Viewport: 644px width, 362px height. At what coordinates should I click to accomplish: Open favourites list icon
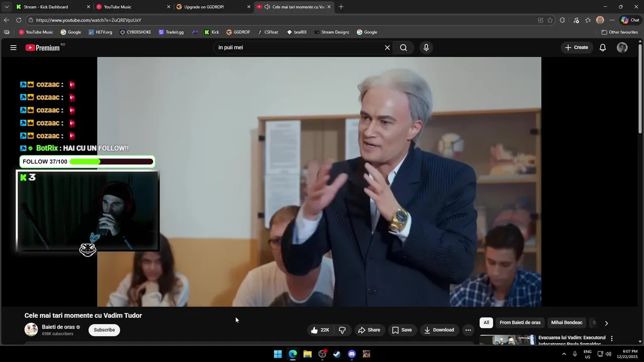point(588,20)
